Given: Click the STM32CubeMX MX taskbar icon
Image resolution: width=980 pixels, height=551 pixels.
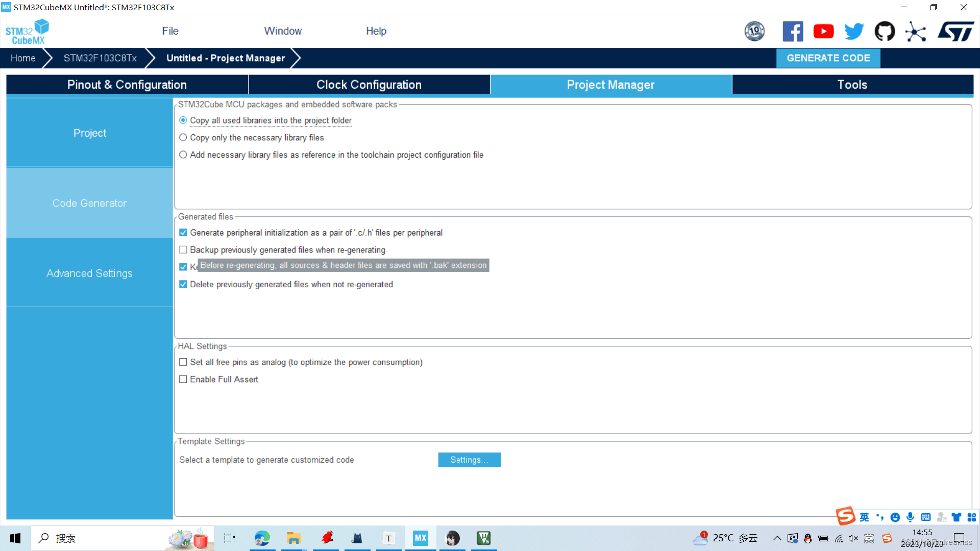Looking at the screenshot, I should click(x=421, y=538).
